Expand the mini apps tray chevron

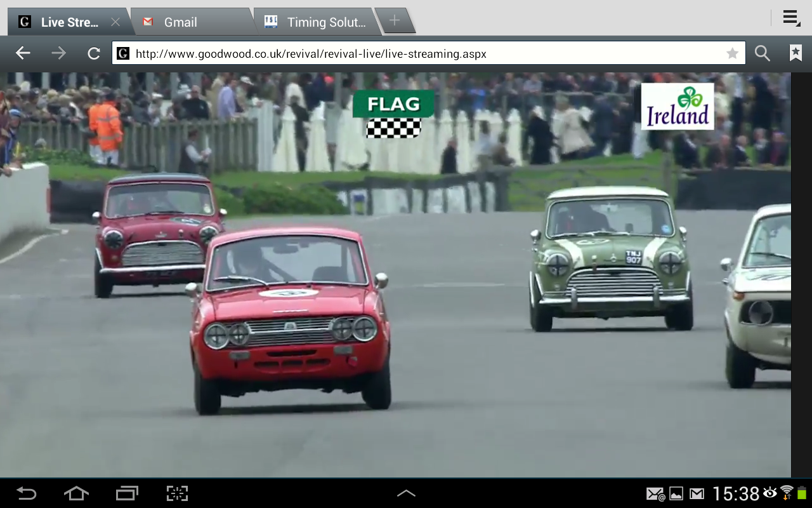(406, 493)
